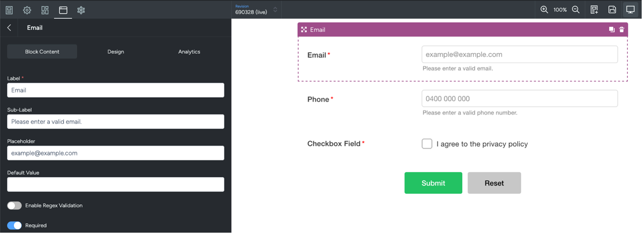Open the layout grid panel icon

[45, 10]
